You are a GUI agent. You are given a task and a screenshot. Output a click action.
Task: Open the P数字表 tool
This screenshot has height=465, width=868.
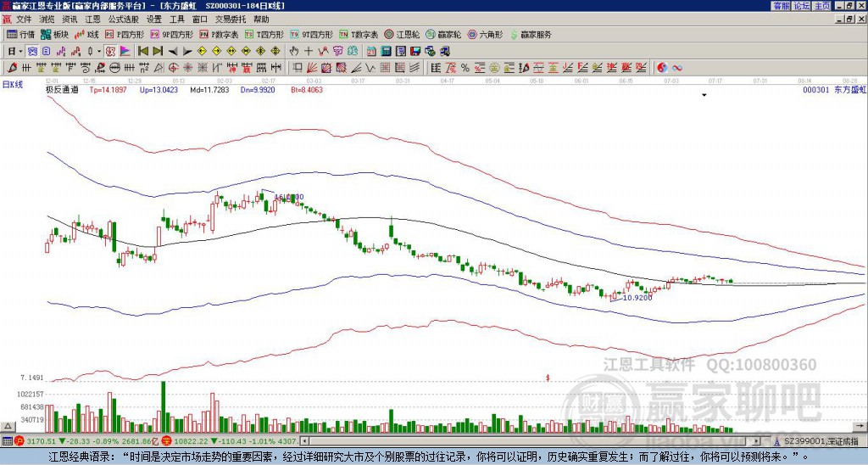coord(219,34)
